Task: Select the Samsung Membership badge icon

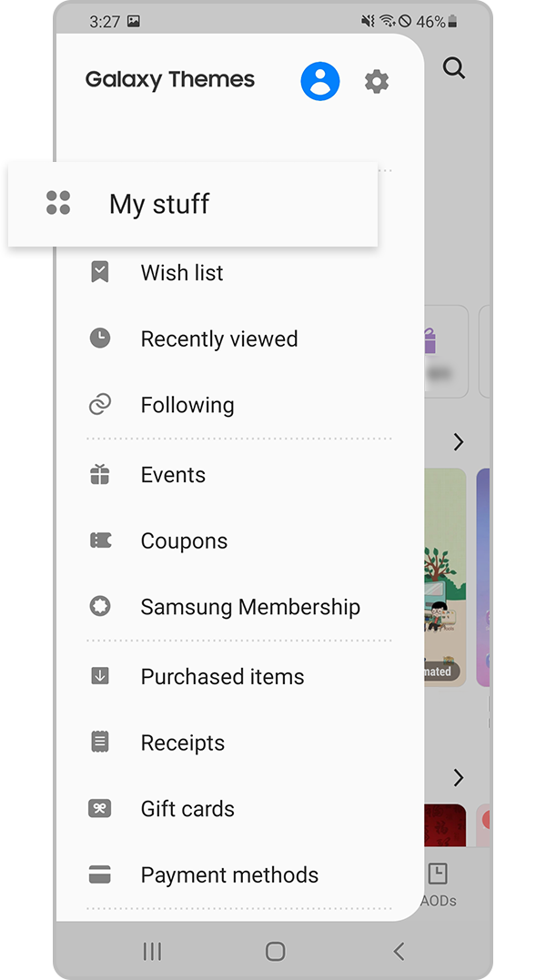Action: tap(100, 606)
